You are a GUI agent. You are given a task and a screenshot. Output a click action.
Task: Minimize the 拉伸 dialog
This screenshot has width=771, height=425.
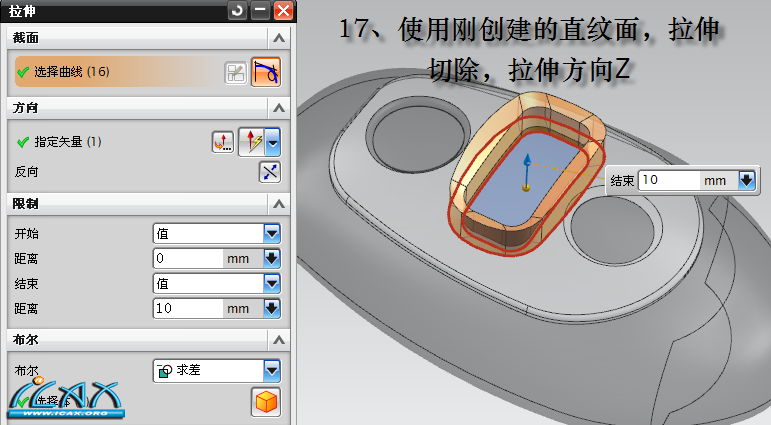point(261,10)
